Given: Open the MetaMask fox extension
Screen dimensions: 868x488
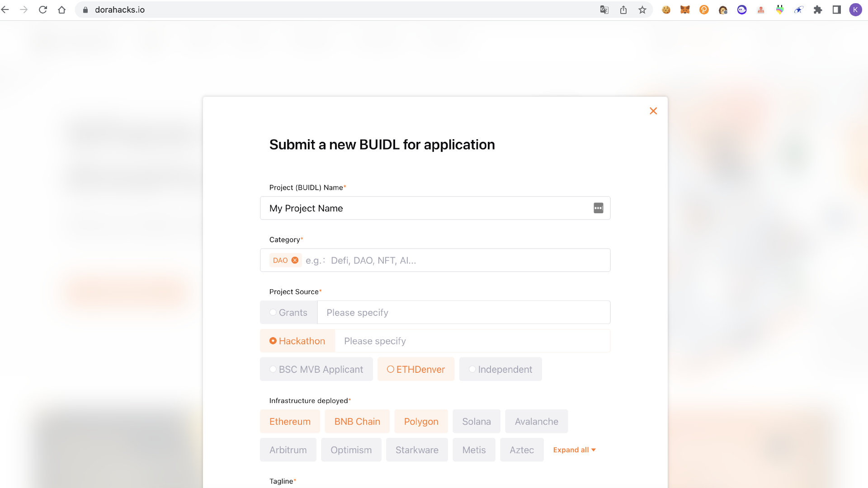Looking at the screenshot, I should (x=685, y=10).
